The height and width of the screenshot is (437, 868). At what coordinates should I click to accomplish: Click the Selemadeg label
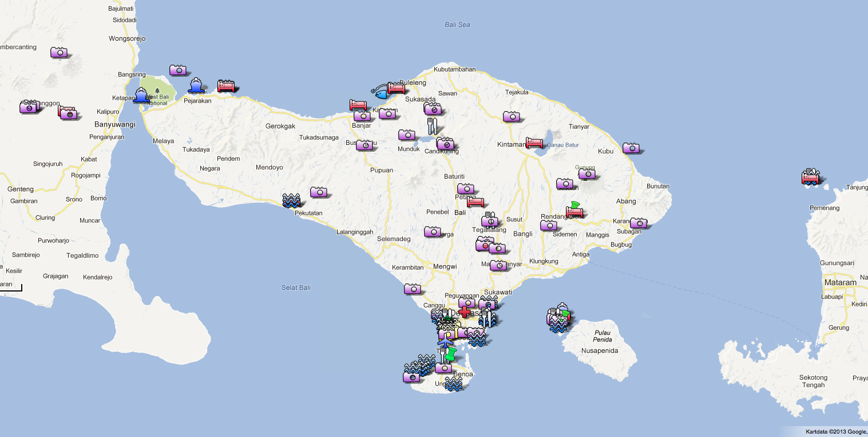click(x=394, y=239)
